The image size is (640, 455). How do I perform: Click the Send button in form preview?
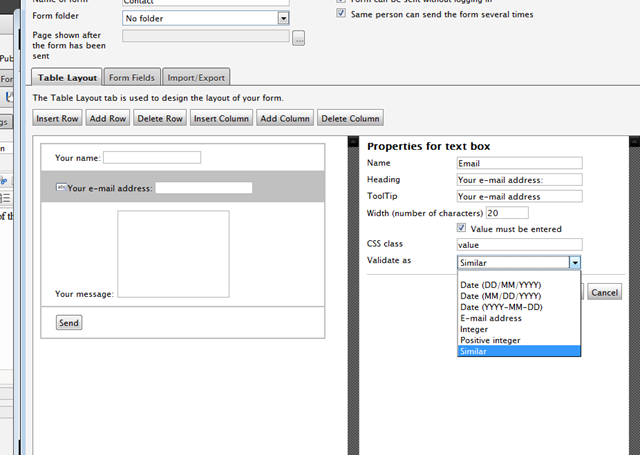[69, 323]
